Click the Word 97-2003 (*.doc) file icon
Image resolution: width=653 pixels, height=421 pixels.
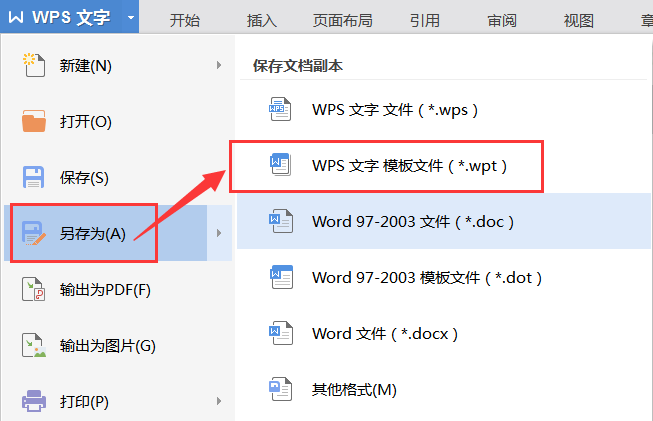pos(281,221)
